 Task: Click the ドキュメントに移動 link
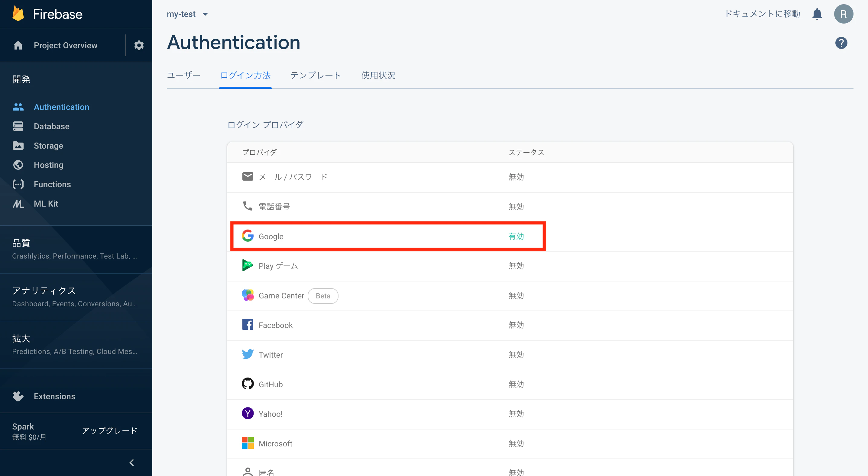tap(762, 14)
